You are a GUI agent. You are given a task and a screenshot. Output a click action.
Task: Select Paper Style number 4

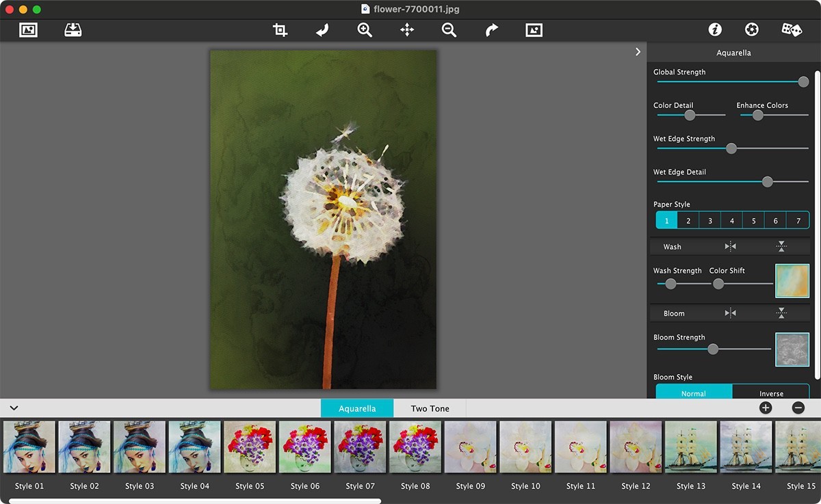click(x=731, y=220)
